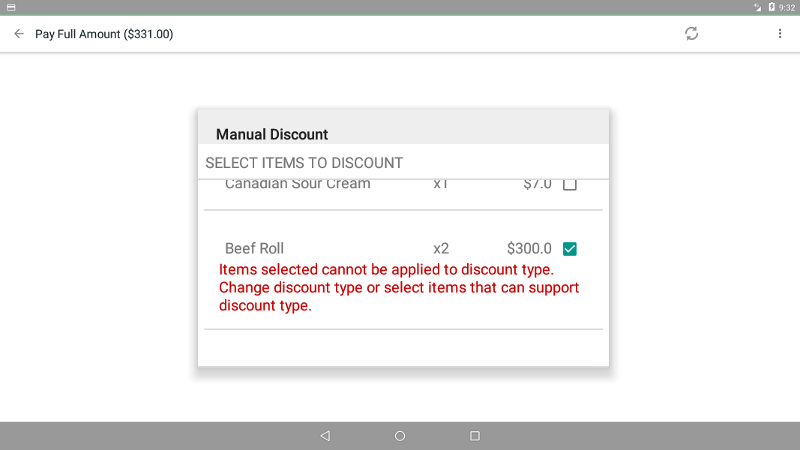Tap the notification icon in status bar

11,7
